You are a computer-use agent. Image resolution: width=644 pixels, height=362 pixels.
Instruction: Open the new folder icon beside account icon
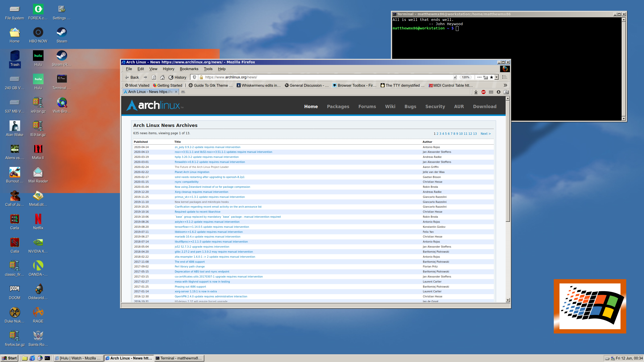[x=506, y=92]
